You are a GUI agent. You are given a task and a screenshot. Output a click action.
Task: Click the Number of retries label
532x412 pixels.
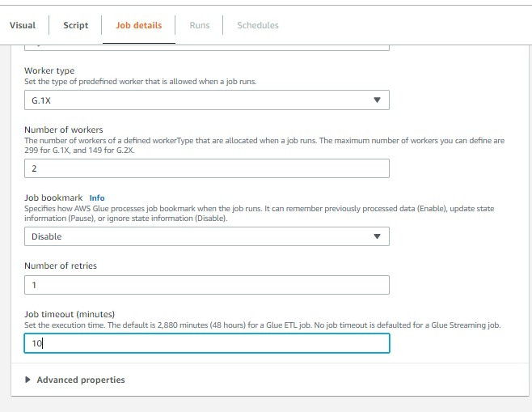click(61, 265)
